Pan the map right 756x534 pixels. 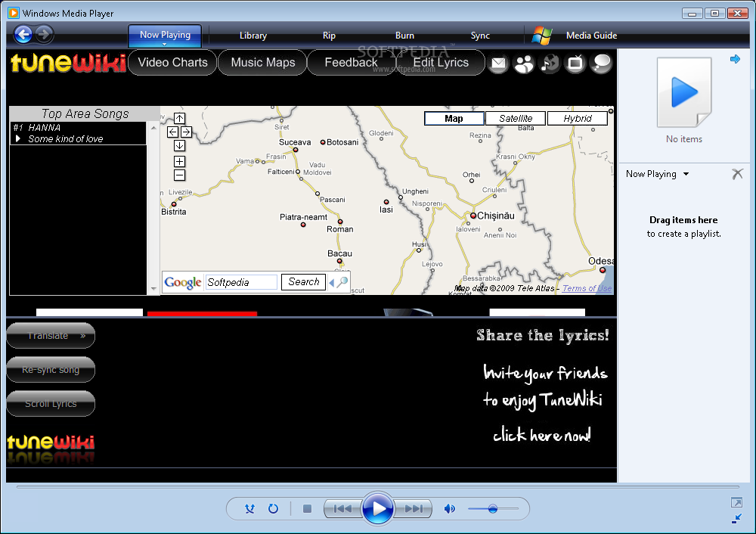pyautogui.click(x=186, y=132)
